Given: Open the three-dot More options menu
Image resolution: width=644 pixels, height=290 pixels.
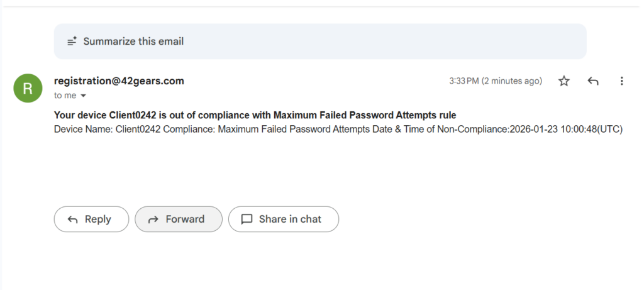Looking at the screenshot, I should point(621,81).
